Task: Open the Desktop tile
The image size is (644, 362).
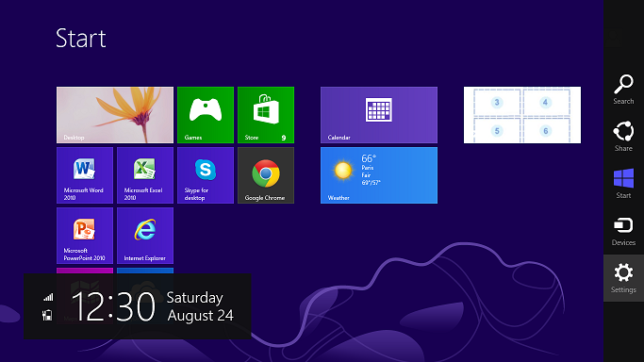Action: pos(115,115)
